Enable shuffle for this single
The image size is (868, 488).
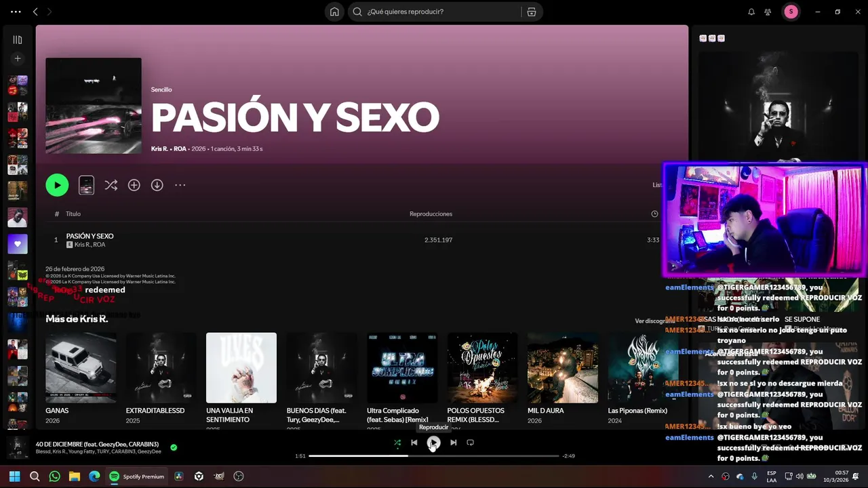(111, 185)
